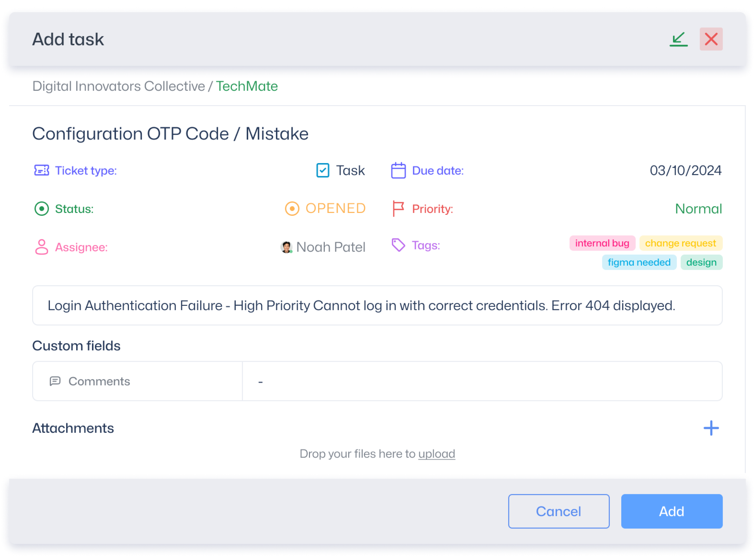This screenshot has width=756, height=557.
Task: Click the ticket type icon
Action: pyautogui.click(x=41, y=171)
